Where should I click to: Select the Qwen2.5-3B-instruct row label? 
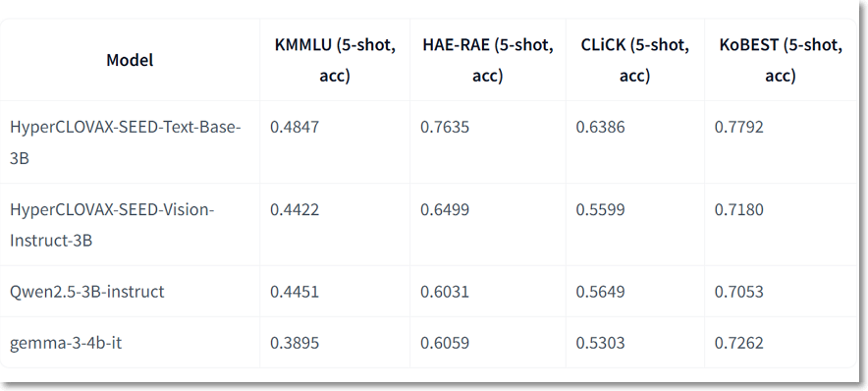[x=87, y=292]
